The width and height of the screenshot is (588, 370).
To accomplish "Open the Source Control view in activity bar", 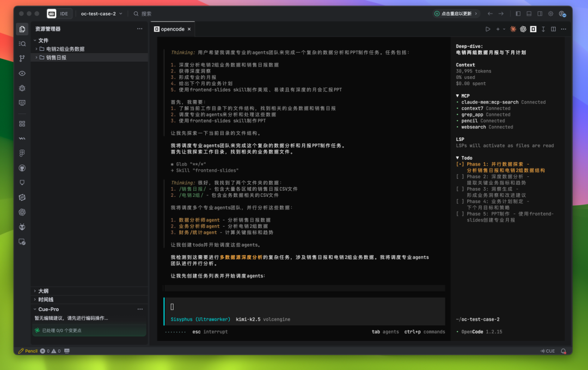I will click(22, 58).
